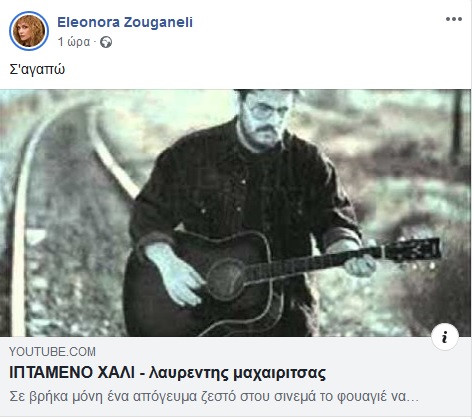Select the Σ'αγαπώ post caption text

pyautogui.click(x=37, y=69)
